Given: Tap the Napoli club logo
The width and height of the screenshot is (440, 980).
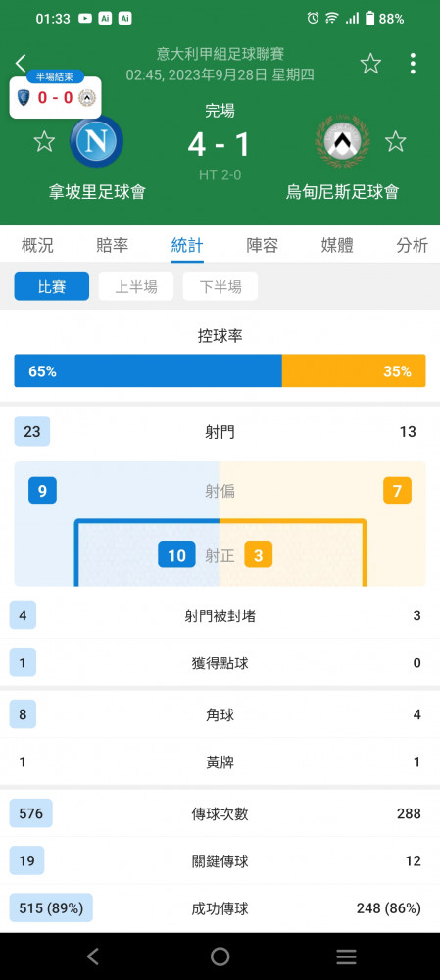Looking at the screenshot, I should [x=96, y=141].
